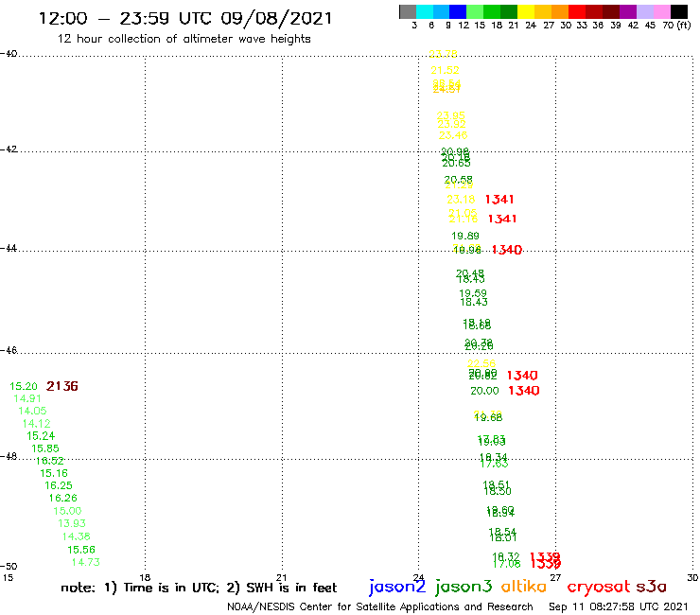Click the wave height value '15.20'
Screen dimensions: 700x615
(x=24, y=386)
